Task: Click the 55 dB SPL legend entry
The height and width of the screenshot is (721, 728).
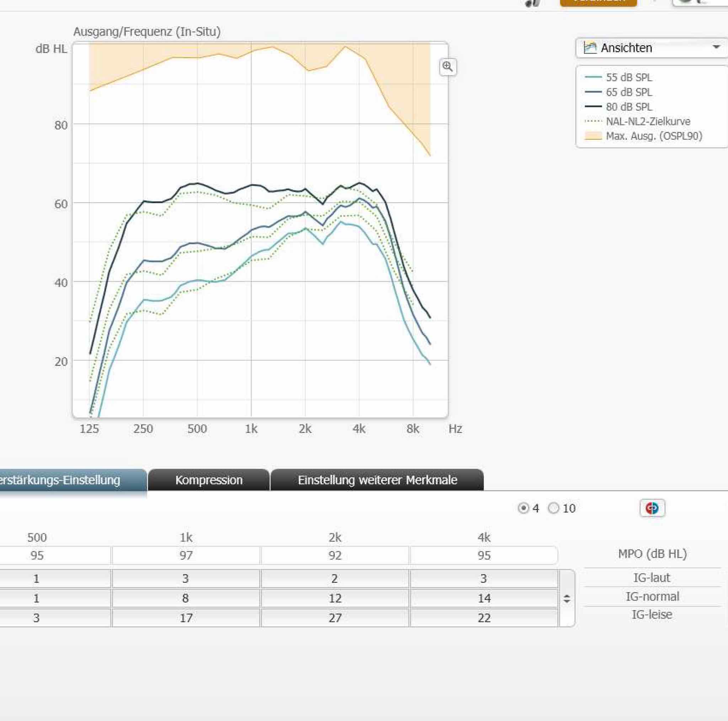Action: pos(628,77)
